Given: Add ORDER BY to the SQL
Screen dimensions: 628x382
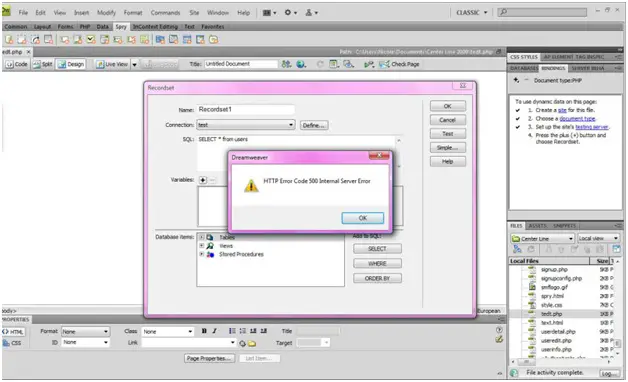Looking at the screenshot, I should (377, 278).
